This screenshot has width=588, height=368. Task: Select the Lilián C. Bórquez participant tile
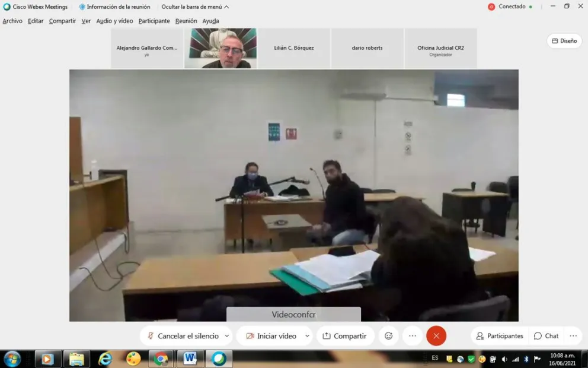(x=294, y=48)
